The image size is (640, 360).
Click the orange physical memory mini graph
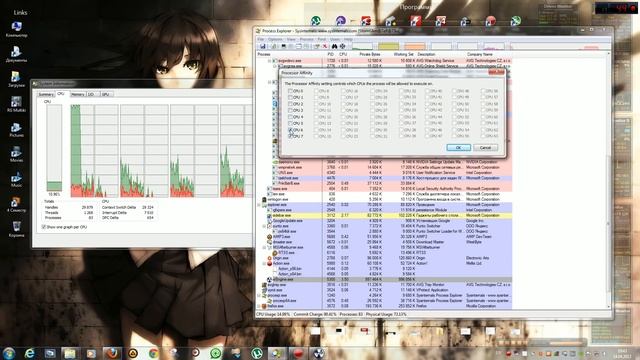click(415, 47)
